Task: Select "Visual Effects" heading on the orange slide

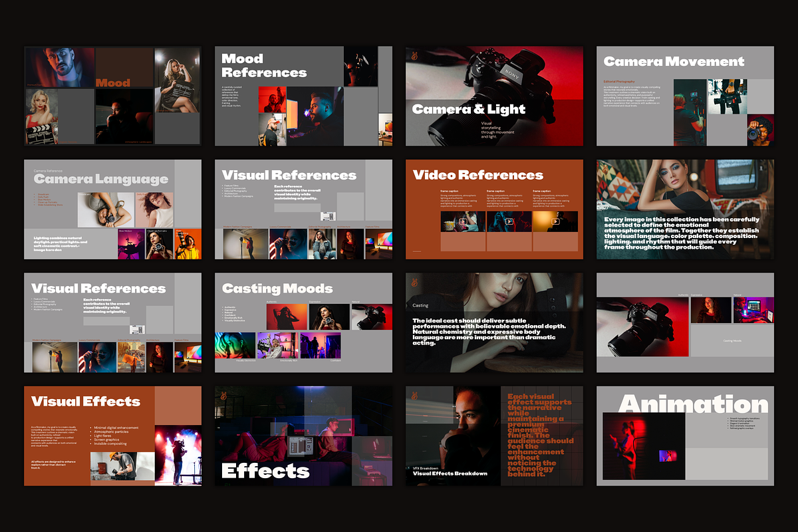Action: coord(86,402)
